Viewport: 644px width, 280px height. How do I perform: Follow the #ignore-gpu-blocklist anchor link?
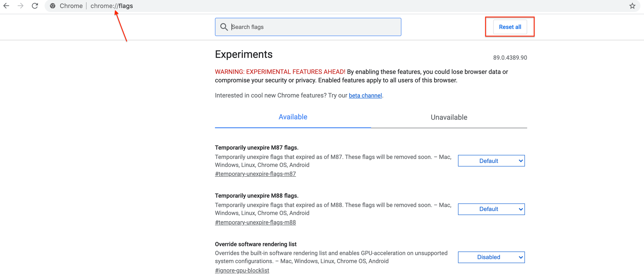point(242,271)
